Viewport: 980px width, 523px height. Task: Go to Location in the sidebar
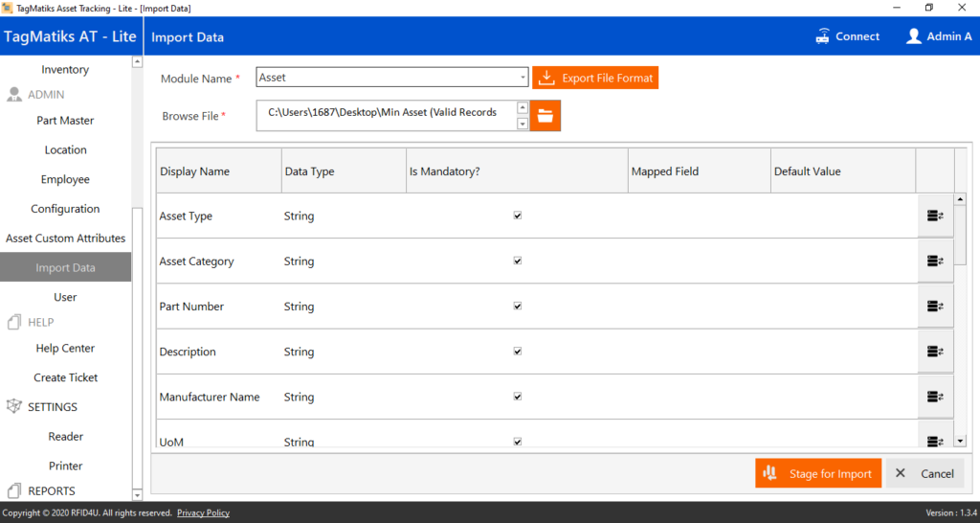coord(65,149)
